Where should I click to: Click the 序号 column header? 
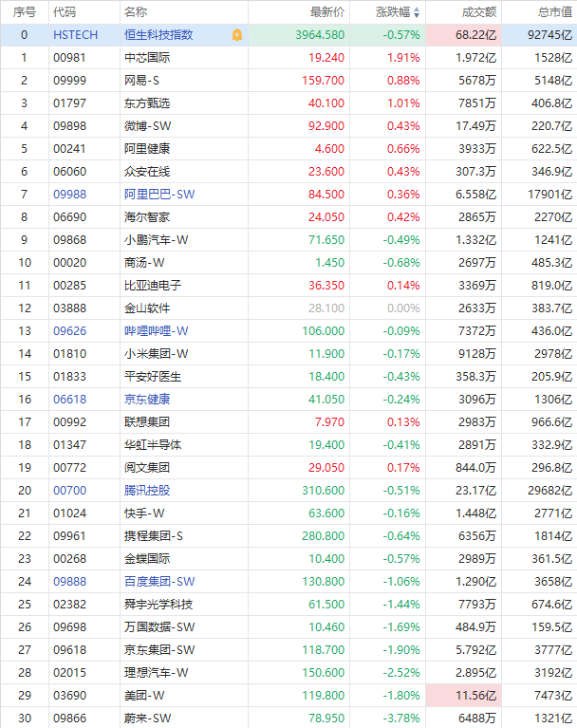click(x=24, y=12)
